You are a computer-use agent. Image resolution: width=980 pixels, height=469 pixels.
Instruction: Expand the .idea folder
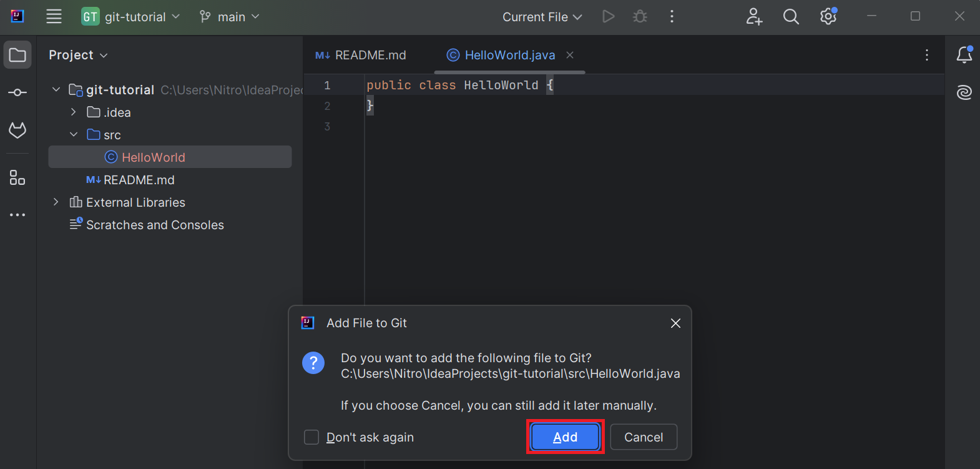[x=74, y=112]
